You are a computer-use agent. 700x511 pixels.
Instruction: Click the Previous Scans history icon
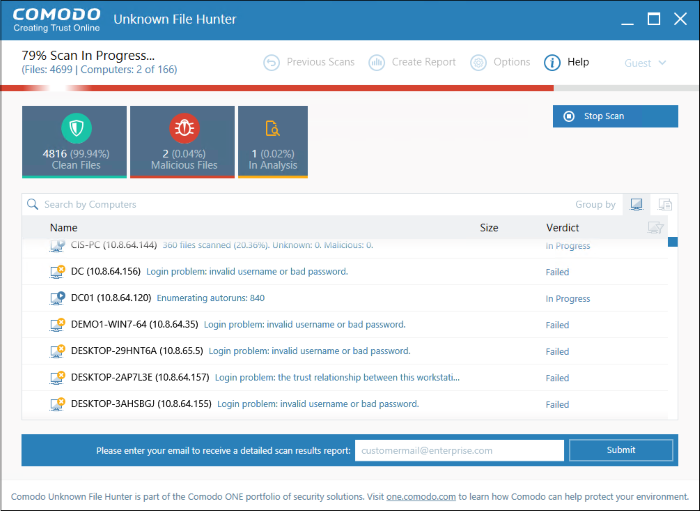(271, 62)
